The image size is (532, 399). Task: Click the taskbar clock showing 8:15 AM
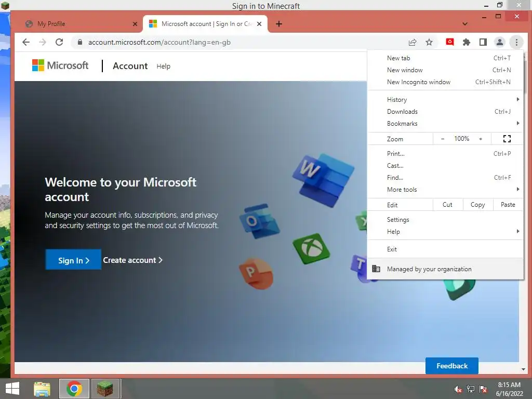coord(509,389)
